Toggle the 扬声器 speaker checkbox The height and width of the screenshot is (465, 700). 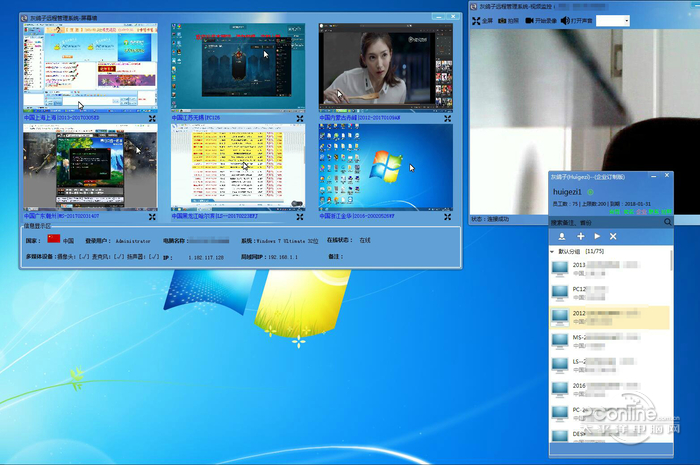(153, 257)
